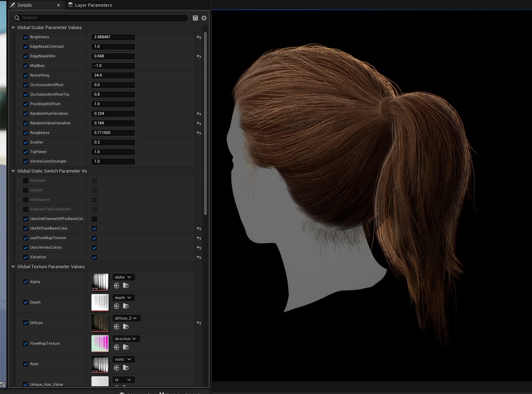Browse to the roots texture in Content Browser
Viewport: 532px width, 394px height.
click(x=125, y=368)
